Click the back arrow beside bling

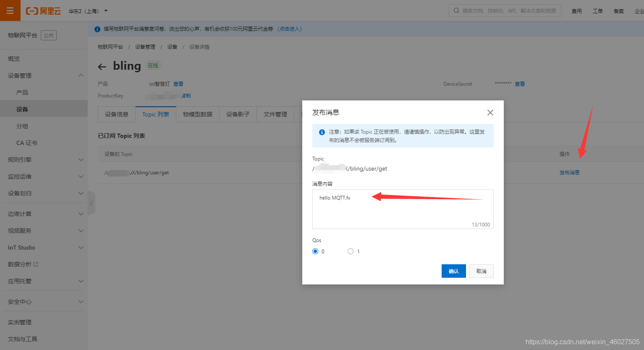pyautogui.click(x=102, y=66)
